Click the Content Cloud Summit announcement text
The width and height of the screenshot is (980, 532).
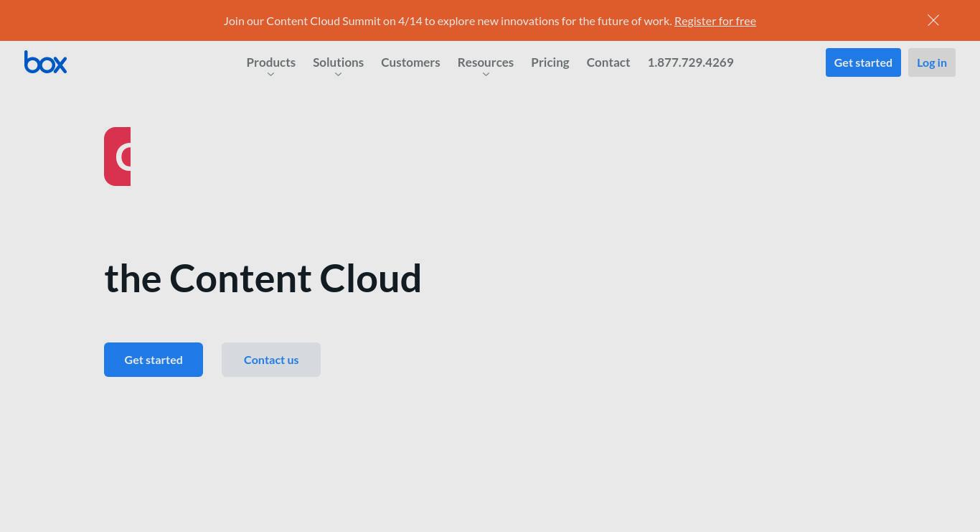tap(448, 21)
